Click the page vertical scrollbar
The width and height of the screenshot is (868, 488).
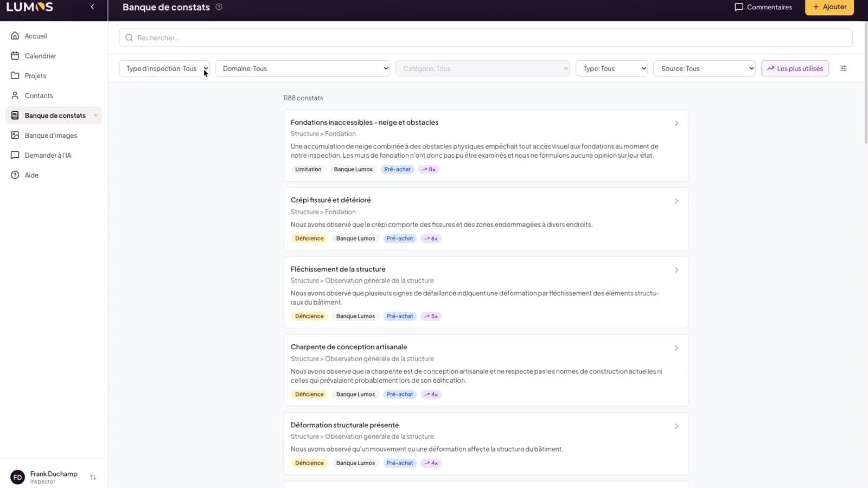pyautogui.click(x=866, y=81)
